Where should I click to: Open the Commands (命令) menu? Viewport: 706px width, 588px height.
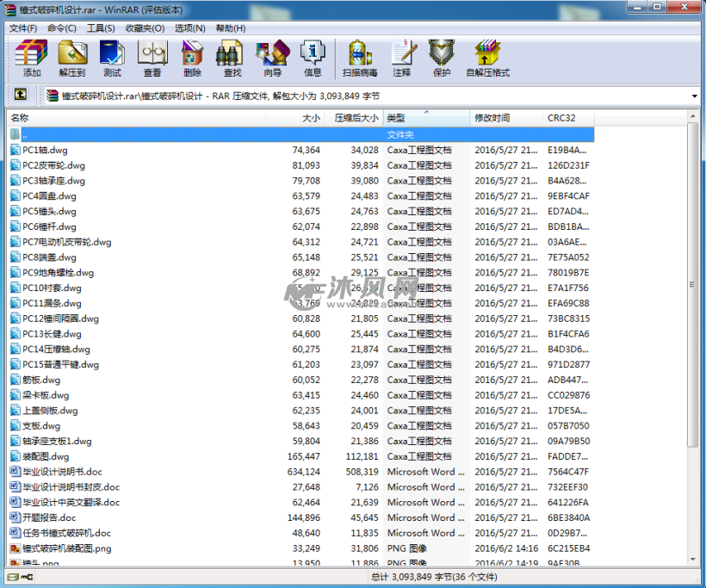tap(62, 28)
